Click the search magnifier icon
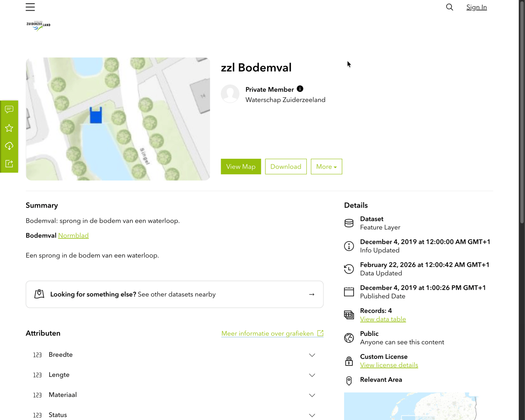This screenshot has height=420, width=525. click(450, 7)
